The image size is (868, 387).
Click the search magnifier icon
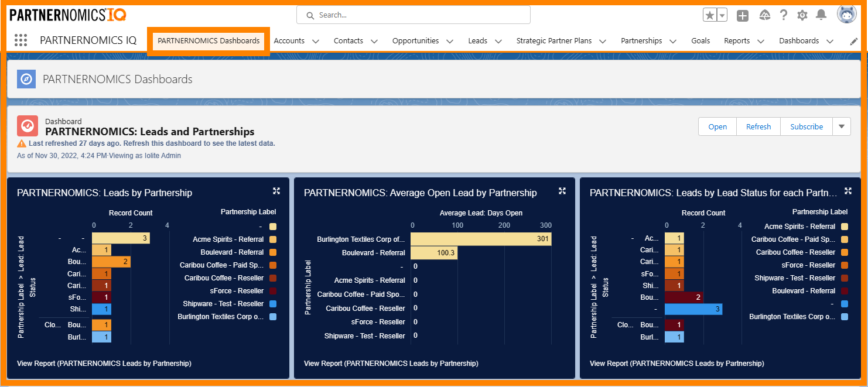pyautogui.click(x=309, y=15)
